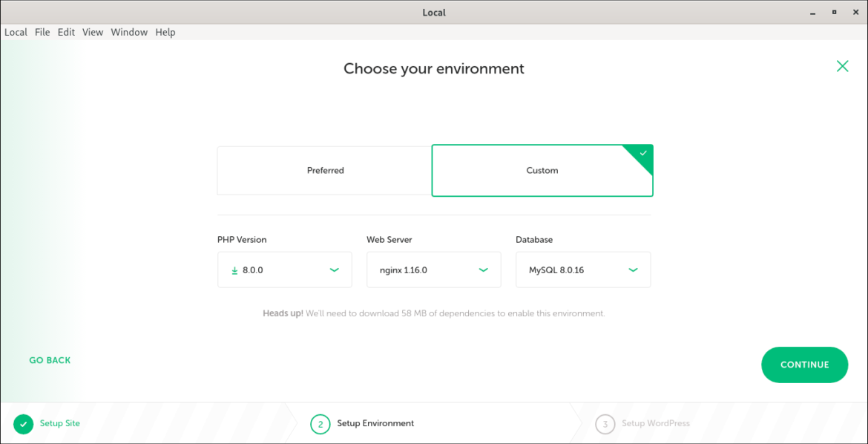
Task: Go to the Setup Site step label
Action: click(60, 423)
